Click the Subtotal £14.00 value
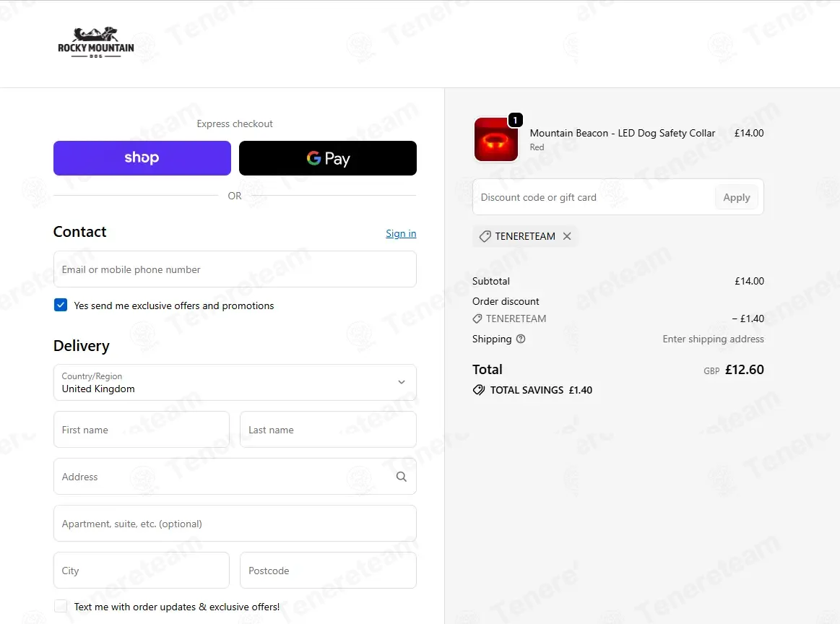 point(750,281)
